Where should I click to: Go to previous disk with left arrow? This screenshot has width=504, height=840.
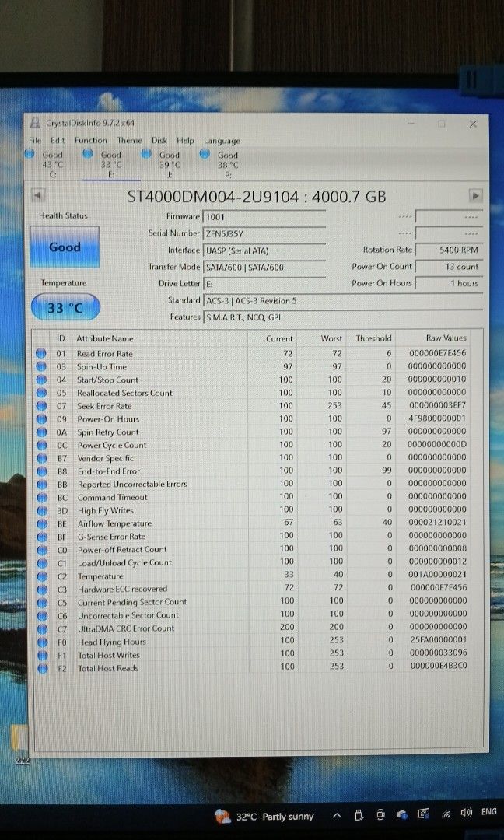tap(38, 195)
